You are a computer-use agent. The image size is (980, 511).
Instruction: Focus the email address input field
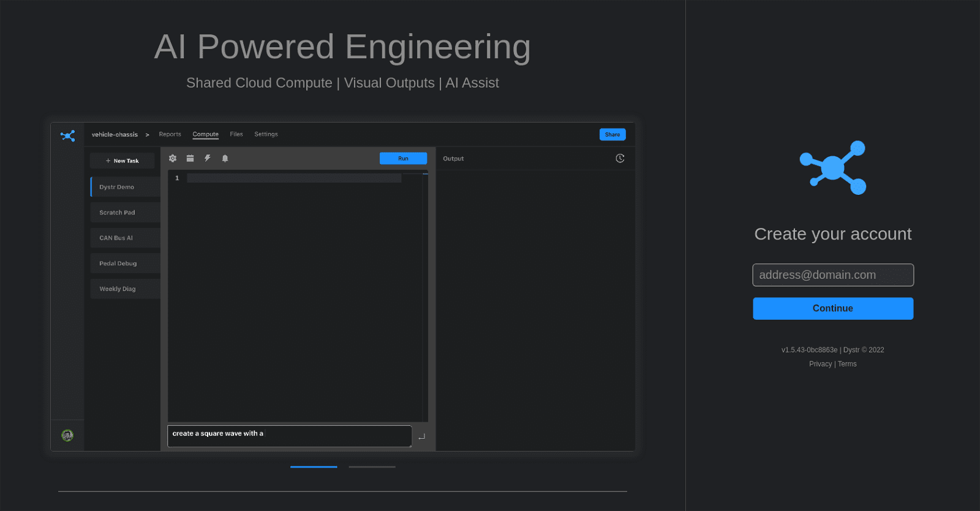pos(832,275)
